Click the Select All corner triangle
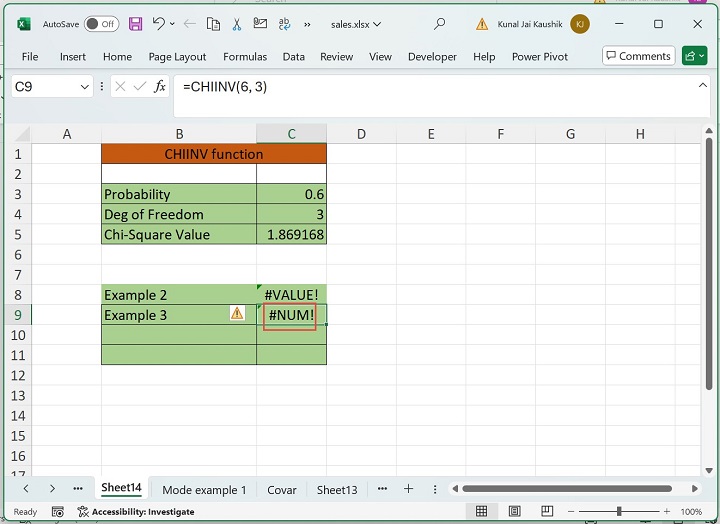 [x=21, y=134]
